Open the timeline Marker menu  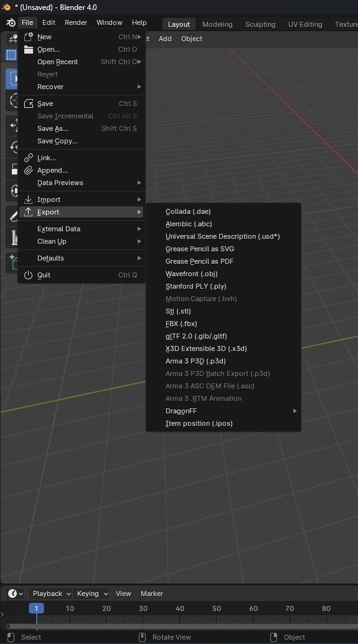coord(152,594)
